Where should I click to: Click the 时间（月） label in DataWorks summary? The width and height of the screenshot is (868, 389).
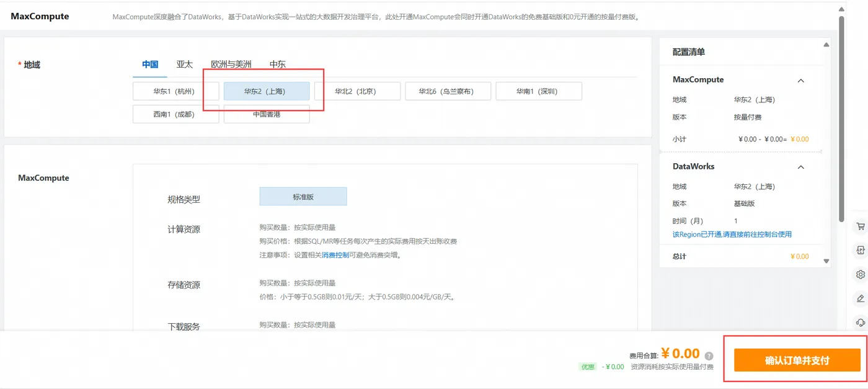click(x=688, y=221)
